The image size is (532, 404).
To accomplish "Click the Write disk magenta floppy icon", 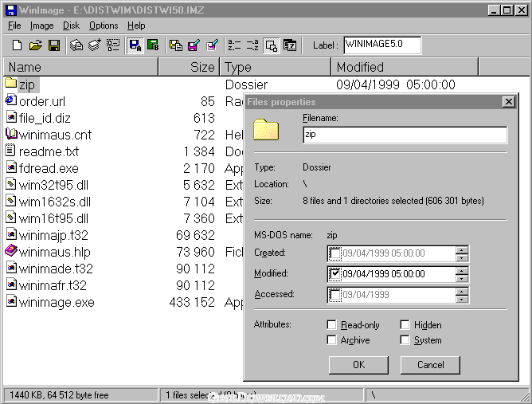I will [x=194, y=45].
